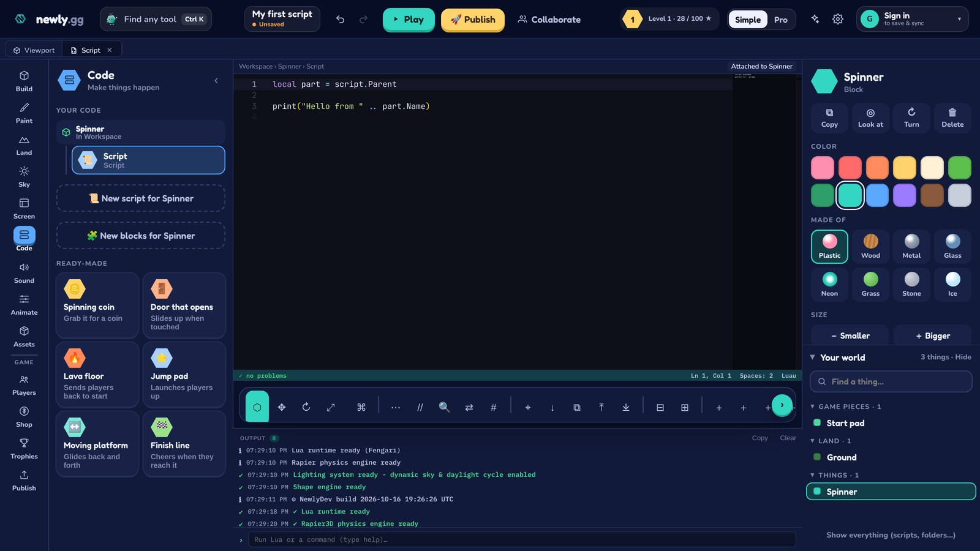
Task: Click the Look at icon for Spinner
Action: pyautogui.click(x=870, y=118)
